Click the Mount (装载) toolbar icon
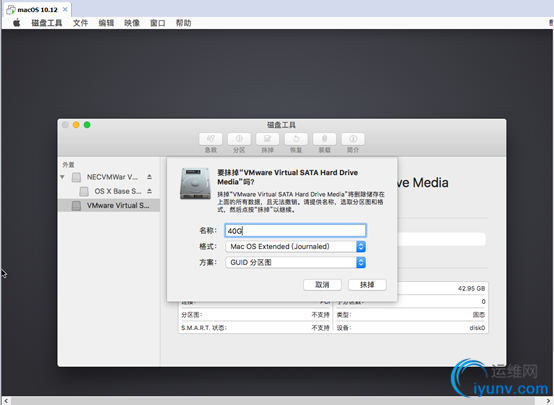This screenshot has width=554, height=405. coord(324,139)
